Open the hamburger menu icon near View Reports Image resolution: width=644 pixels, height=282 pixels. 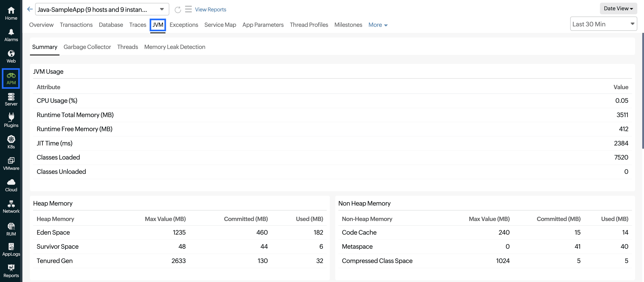(x=188, y=9)
